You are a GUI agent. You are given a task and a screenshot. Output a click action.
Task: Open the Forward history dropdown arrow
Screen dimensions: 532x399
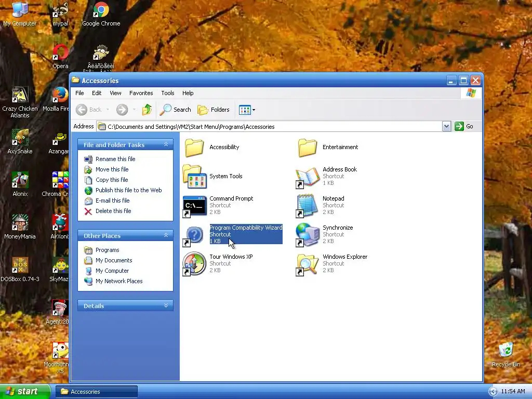click(135, 110)
